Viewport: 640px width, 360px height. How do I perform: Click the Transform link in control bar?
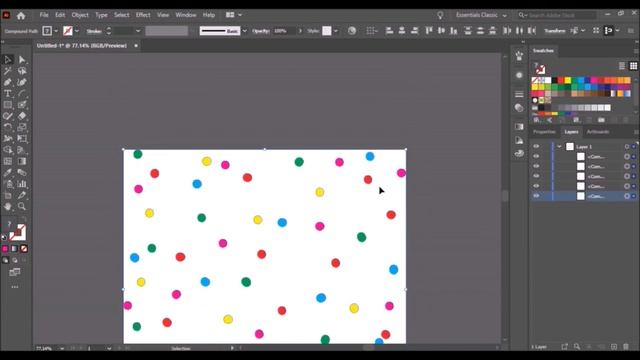(x=555, y=31)
